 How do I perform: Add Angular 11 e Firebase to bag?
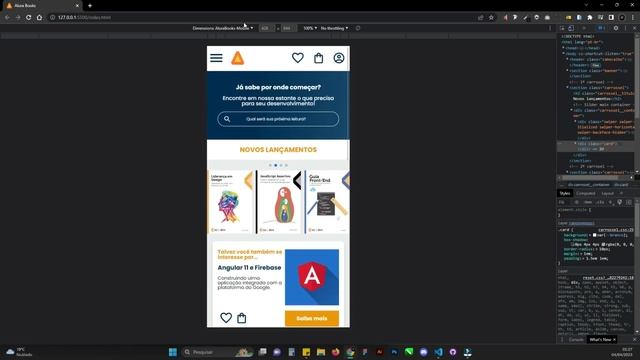(x=242, y=318)
